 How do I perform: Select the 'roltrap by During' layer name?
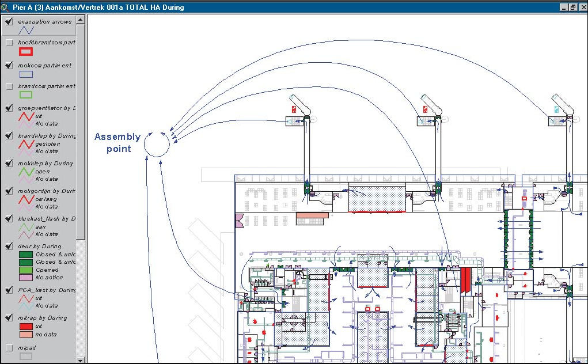click(43, 317)
